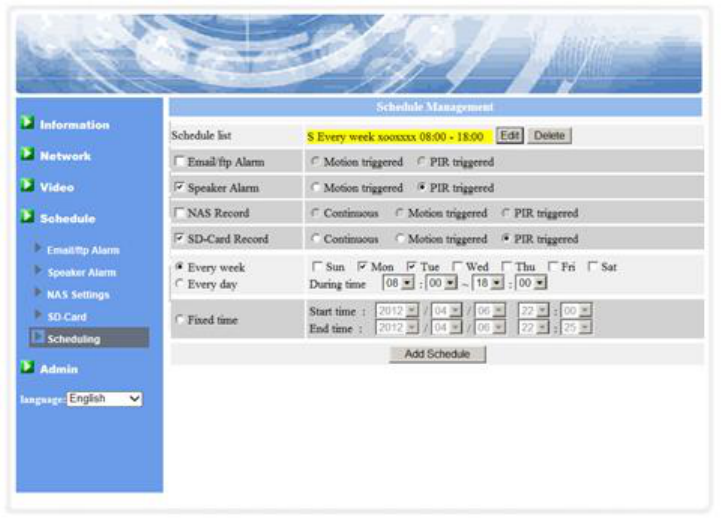Viewport: 724px width, 522px height.
Task: Enable the NAS Record checkbox
Action: 180,212
